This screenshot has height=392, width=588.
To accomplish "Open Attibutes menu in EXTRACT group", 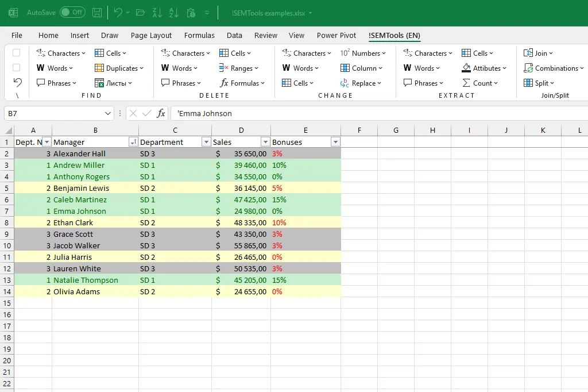I will [x=483, y=68].
